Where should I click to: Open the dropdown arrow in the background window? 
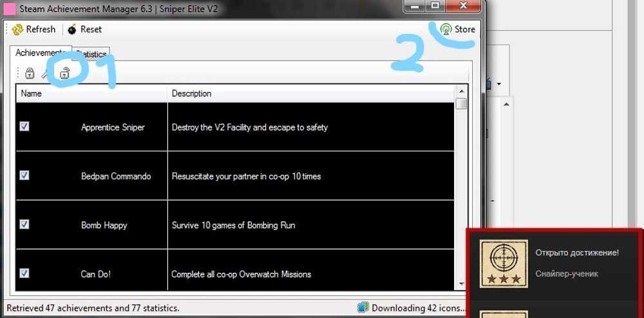pos(499,84)
